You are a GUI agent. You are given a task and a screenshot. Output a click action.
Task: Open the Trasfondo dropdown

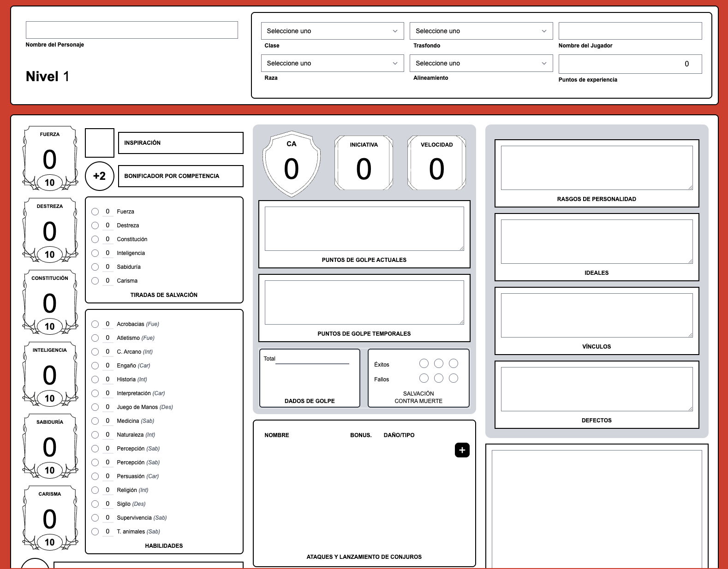(481, 31)
